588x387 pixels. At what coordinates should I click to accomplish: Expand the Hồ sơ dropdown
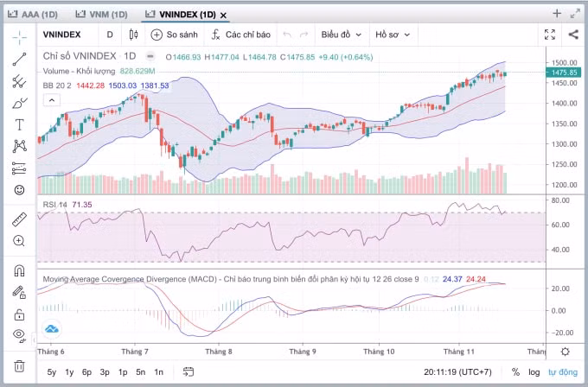(x=393, y=35)
